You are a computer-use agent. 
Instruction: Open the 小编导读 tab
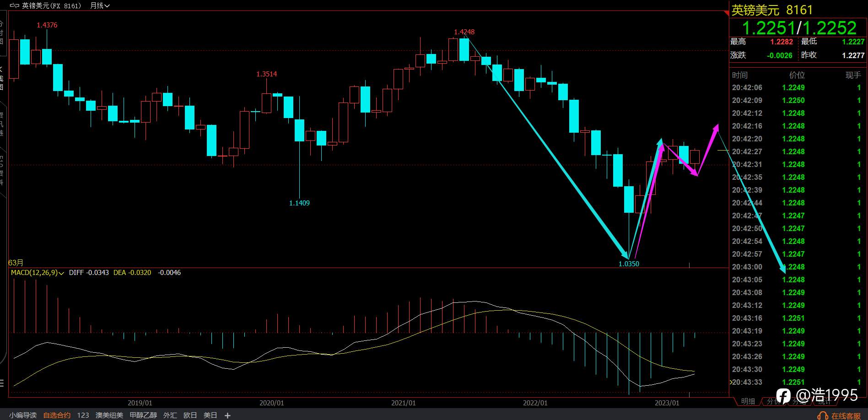click(x=23, y=415)
